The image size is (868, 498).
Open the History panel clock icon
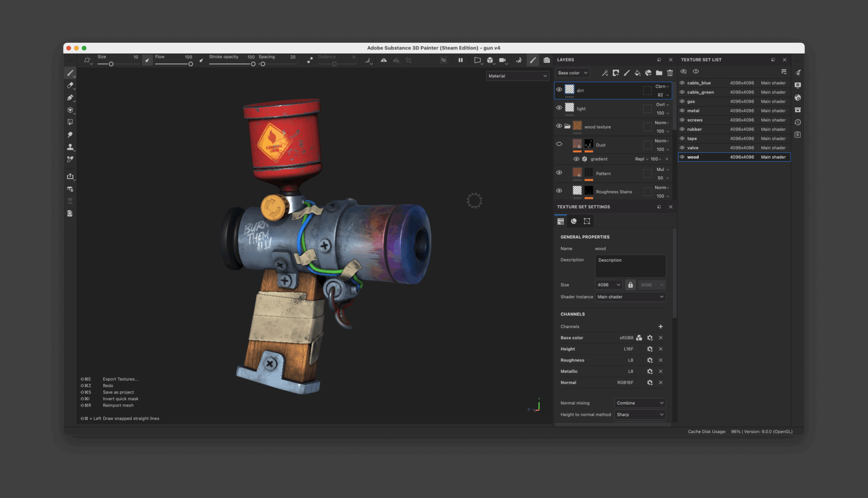pyautogui.click(x=797, y=122)
